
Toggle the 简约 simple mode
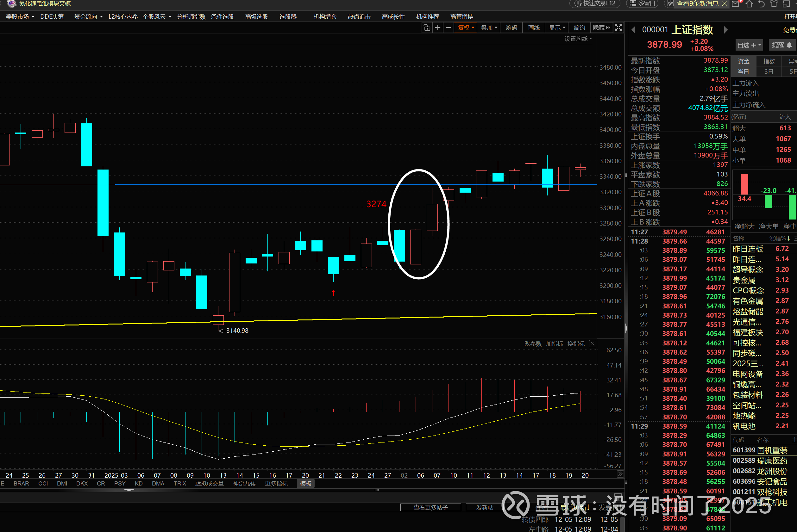coord(579,28)
